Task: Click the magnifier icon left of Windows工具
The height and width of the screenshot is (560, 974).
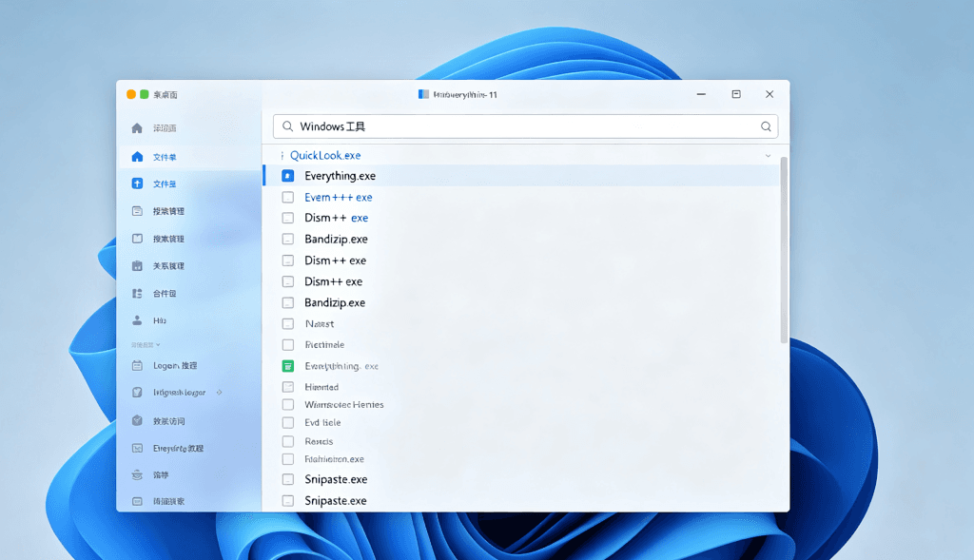Action: 287,126
